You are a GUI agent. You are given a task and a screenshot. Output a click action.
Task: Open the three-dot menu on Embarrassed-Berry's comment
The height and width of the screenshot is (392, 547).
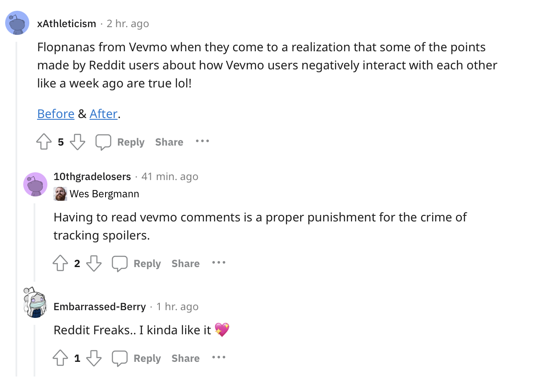[x=219, y=357]
